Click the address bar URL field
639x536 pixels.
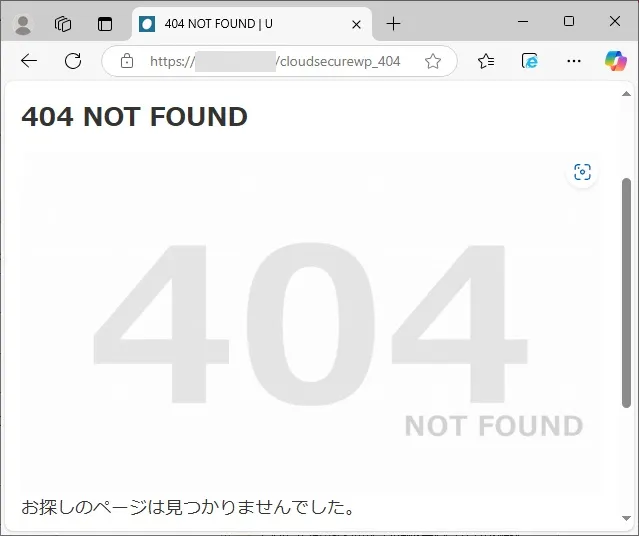(275, 61)
